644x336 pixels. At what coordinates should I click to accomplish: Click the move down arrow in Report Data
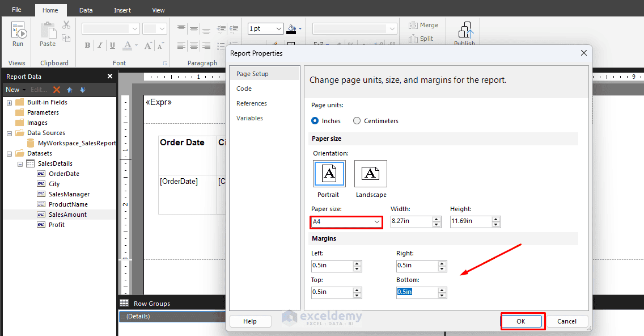pyautogui.click(x=83, y=90)
